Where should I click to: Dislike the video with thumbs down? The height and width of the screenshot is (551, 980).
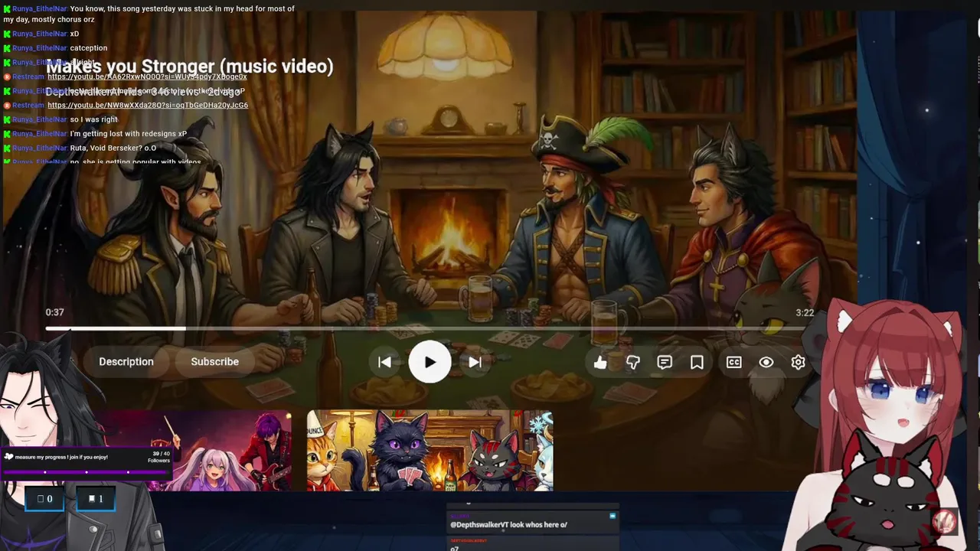(632, 362)
